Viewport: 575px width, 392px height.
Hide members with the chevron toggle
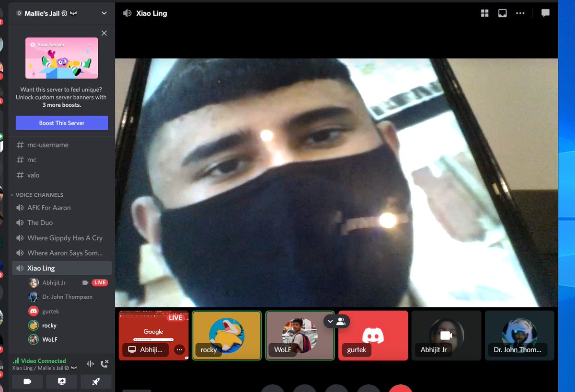pyautogui.click(x=336, y=321)
